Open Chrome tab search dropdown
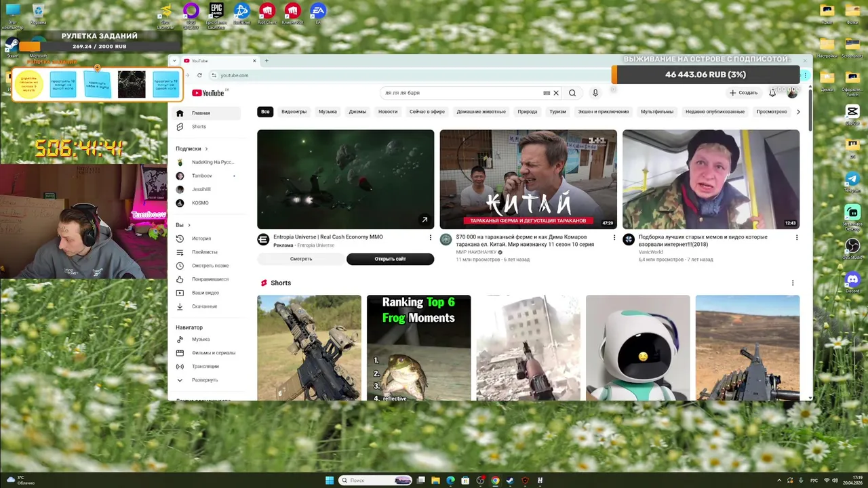Screen dimensions: 868x488 tap(175, 61)
